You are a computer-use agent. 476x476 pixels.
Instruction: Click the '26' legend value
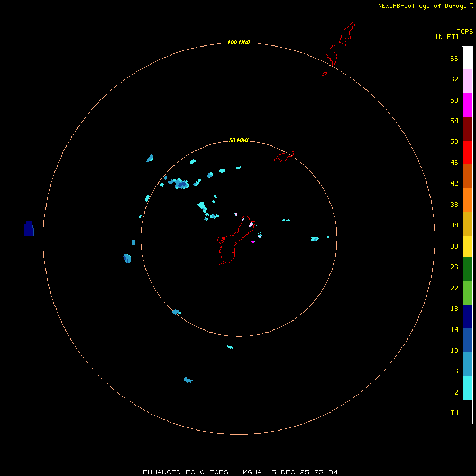454,267
